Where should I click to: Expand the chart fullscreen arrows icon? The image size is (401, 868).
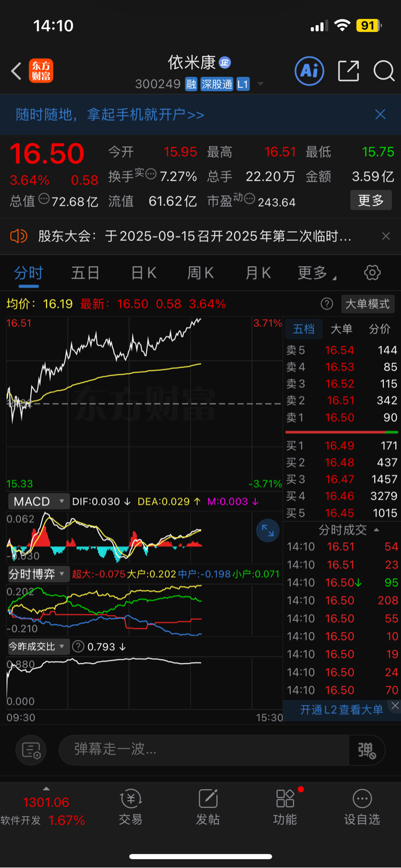[268, 531]
